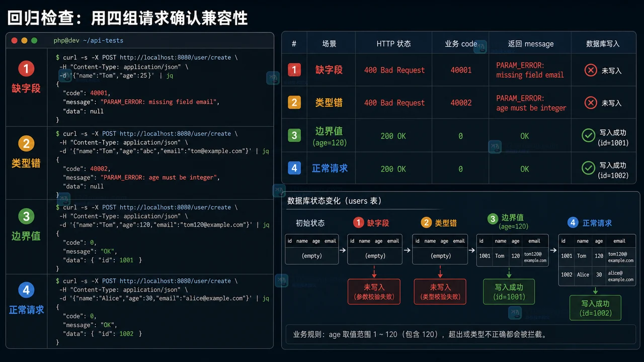Click badge 1 in the database state flow
The width and height of the screenshot is (644, 362).
tap(358, 223)
